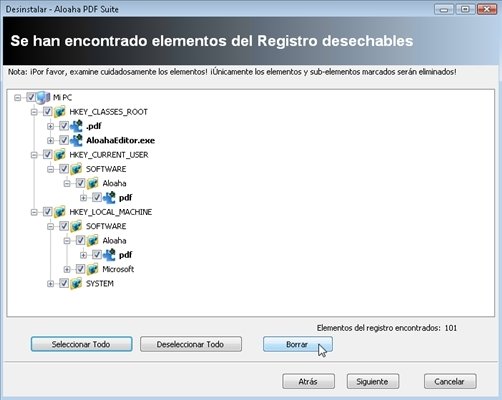This screenshot has width=502, height=400.
Task: Select the Microsoft label
Action: [118, 269]
